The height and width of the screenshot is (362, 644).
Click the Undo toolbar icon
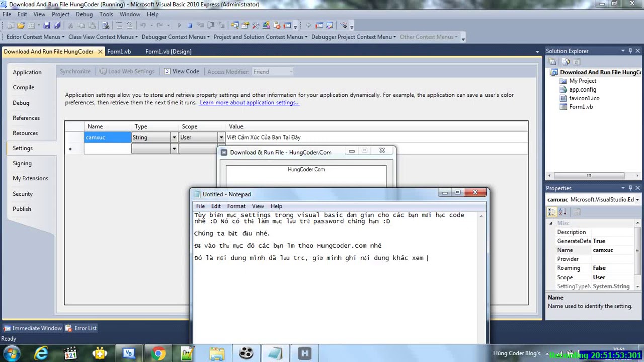click(143, 25)
